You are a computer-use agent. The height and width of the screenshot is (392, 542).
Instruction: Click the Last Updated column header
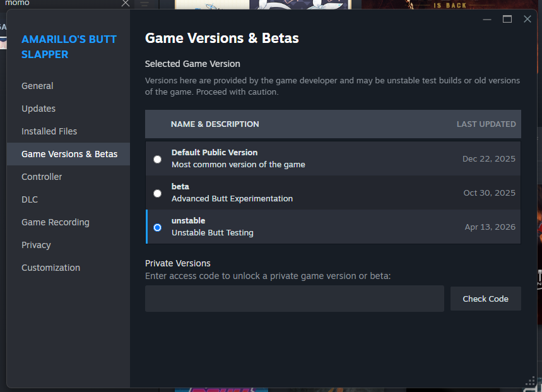coord(486,124)
